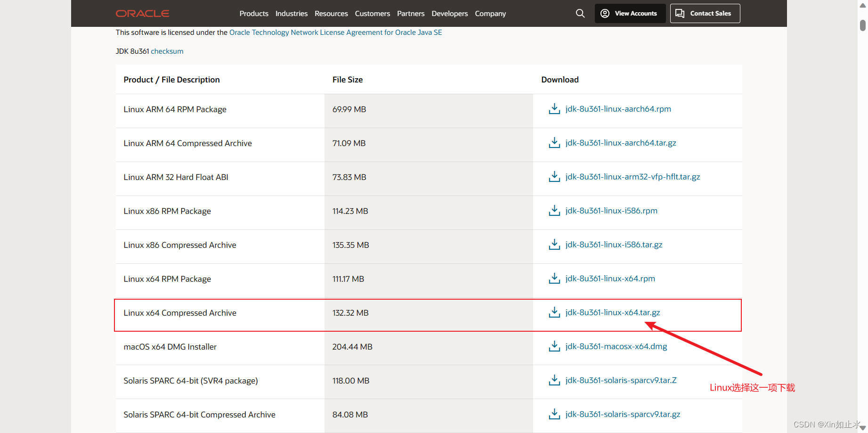Download jdk-8u361-linux-aarch64.rpm link
This screenshot has height=433, width=868.
(x=618, y=109)
